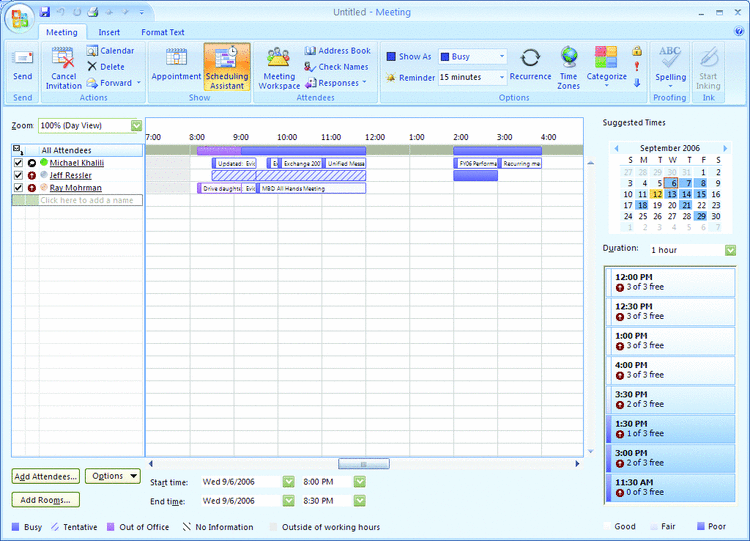This screenshot has height=541, width=750.
Task: Select the Scheduling Assistant button
Action: pos(227,66)
